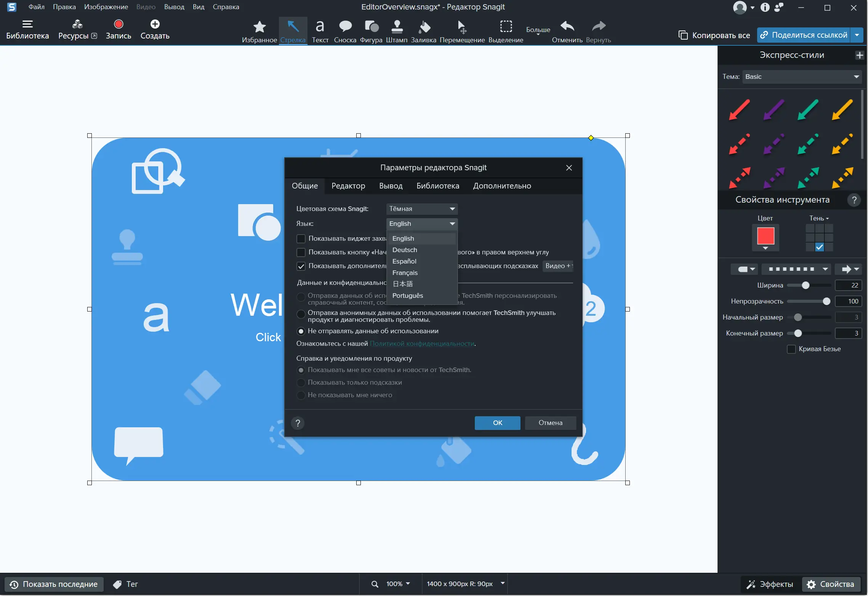Switch to the Библиотека dialog tab
This screenshot has height=596, width=868.
(x=437, y=186)
